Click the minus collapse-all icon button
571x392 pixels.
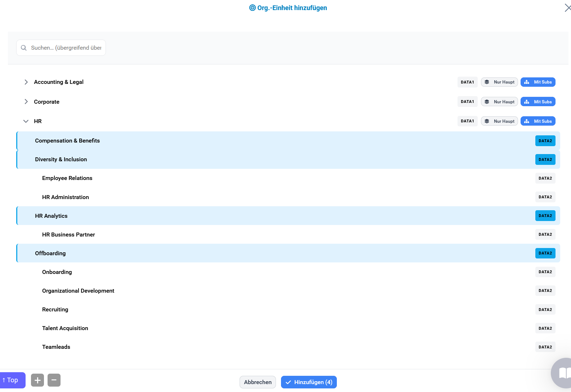[54, 380]
